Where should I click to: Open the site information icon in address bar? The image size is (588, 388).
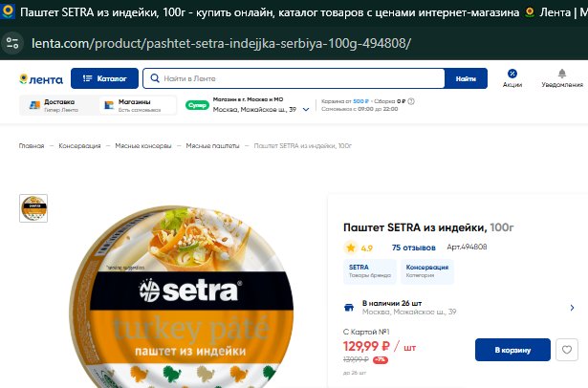point(12,43)
